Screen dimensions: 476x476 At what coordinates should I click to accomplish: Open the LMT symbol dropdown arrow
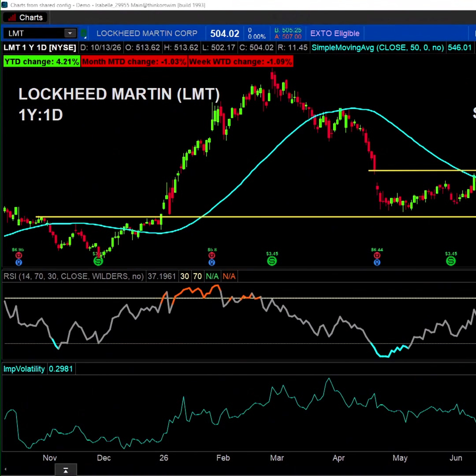click(70, 33)
